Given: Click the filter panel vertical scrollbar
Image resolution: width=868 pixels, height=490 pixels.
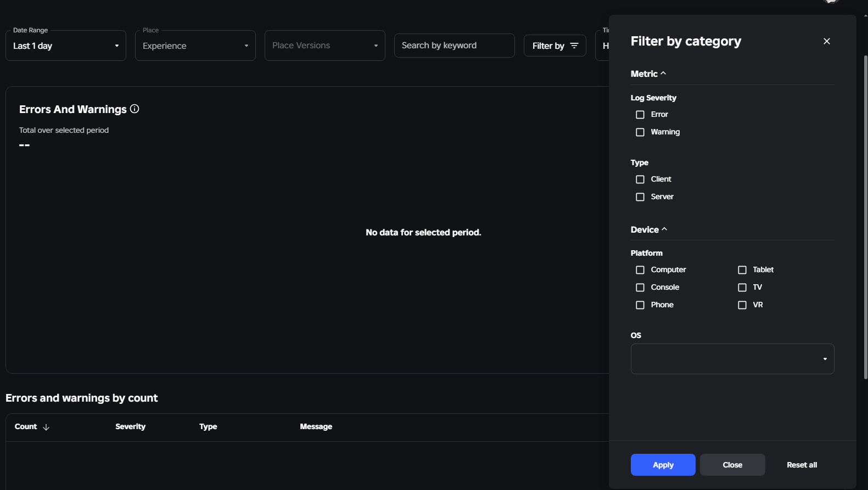Looking at the screenshot, I should coord(865,217).
